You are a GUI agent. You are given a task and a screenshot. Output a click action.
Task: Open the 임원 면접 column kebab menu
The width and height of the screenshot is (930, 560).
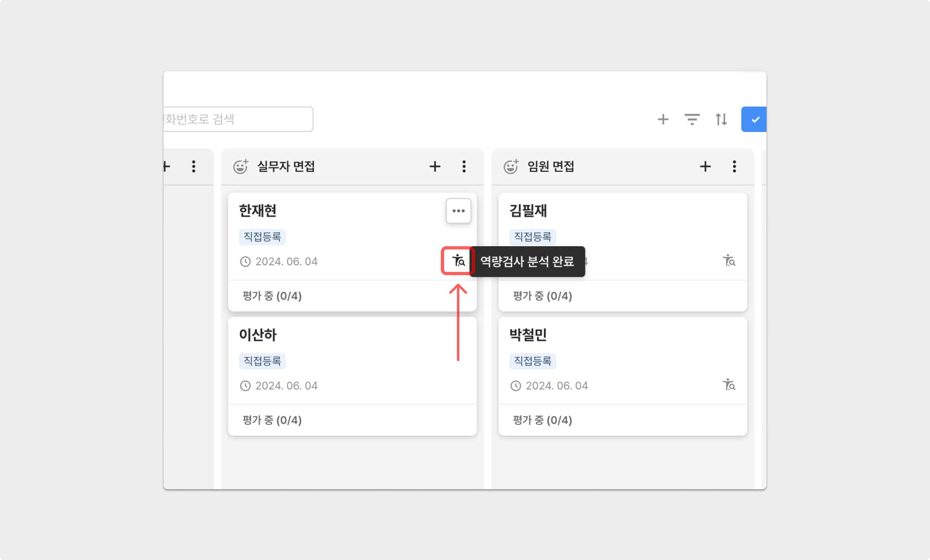pos(734,167)
